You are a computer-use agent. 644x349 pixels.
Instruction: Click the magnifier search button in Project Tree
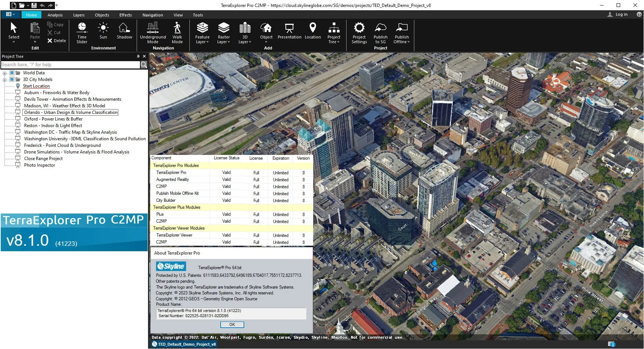pos(144,65)
